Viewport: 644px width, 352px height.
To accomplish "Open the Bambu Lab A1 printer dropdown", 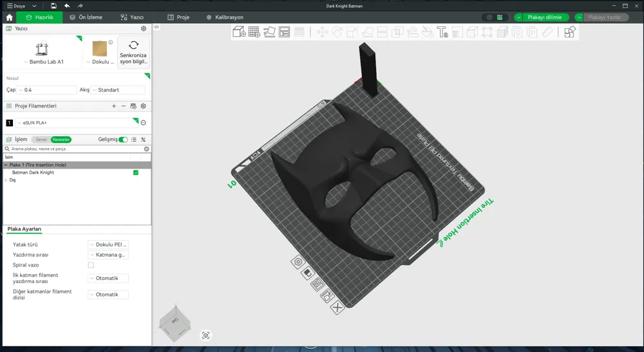I will point(44,62).
